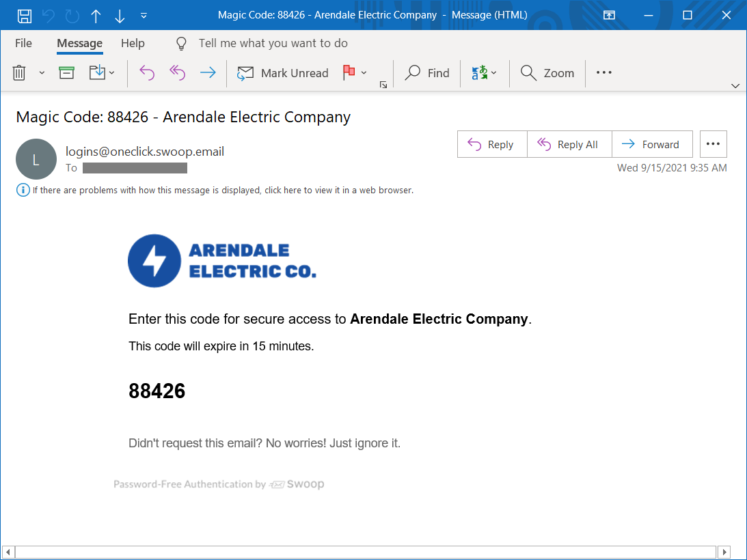
Task: Redo the action via the title bar icon
Action: [x=72, y=16]
